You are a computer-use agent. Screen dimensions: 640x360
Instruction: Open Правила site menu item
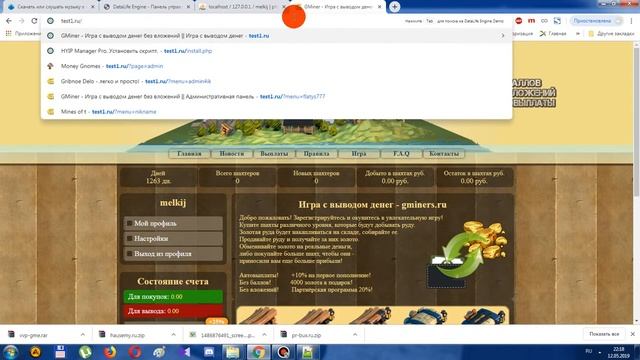pos(317,154)
